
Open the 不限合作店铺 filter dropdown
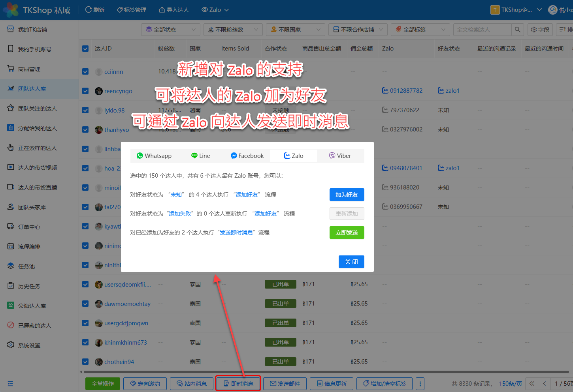[358, 30]
